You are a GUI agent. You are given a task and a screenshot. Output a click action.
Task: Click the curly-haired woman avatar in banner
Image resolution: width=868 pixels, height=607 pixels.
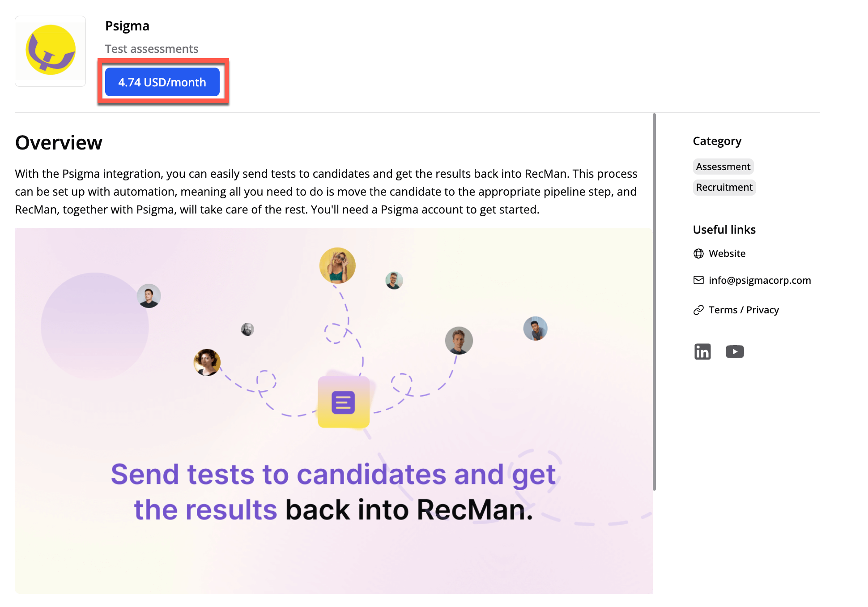(207, 362)
